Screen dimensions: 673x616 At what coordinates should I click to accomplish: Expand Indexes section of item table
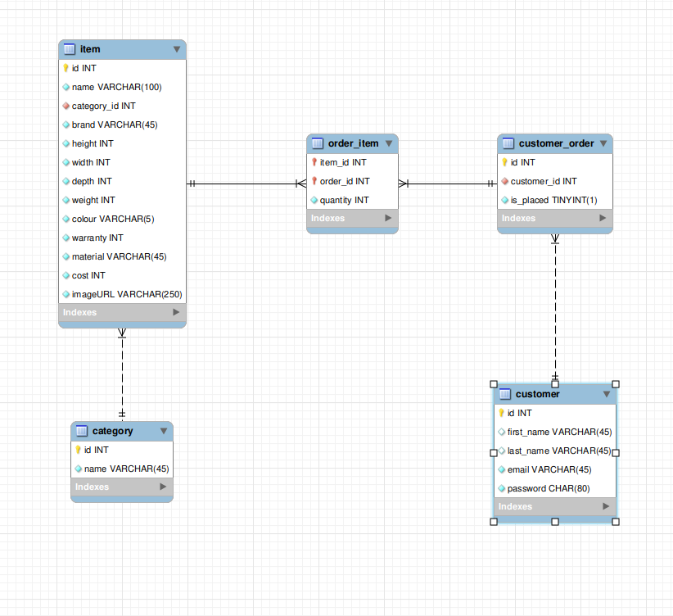click(176, 312)
